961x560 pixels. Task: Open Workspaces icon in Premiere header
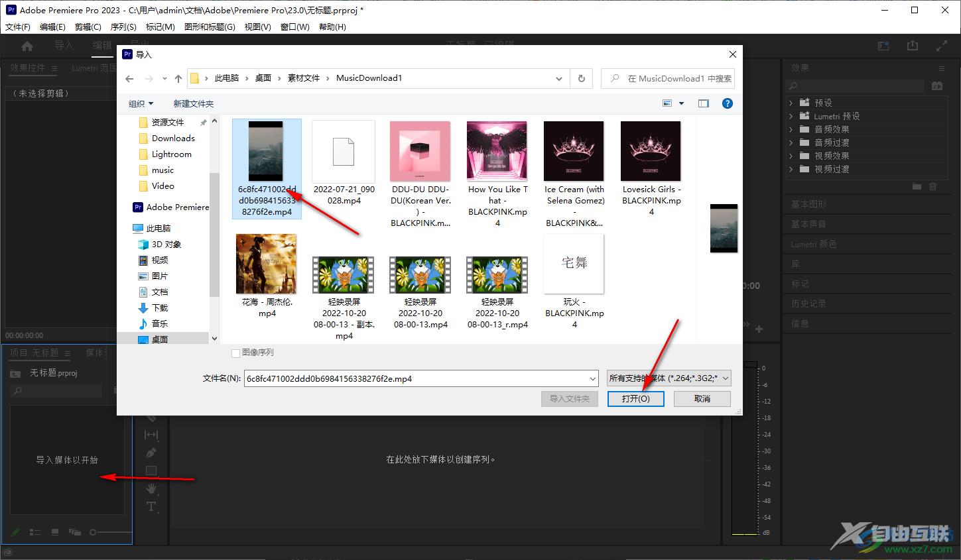click(883, 46)
